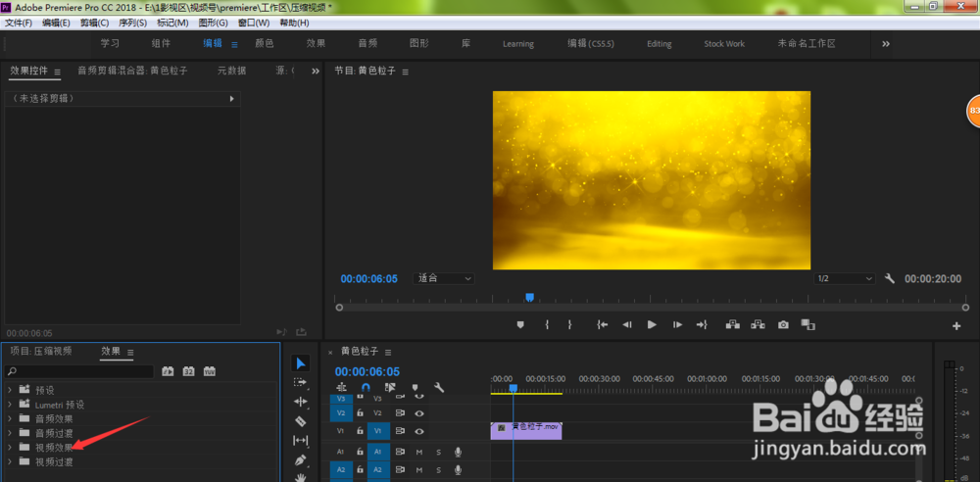Select the Ripple Edit tool
The width and height of the screenshot is (980, 482).
[301, 402]
